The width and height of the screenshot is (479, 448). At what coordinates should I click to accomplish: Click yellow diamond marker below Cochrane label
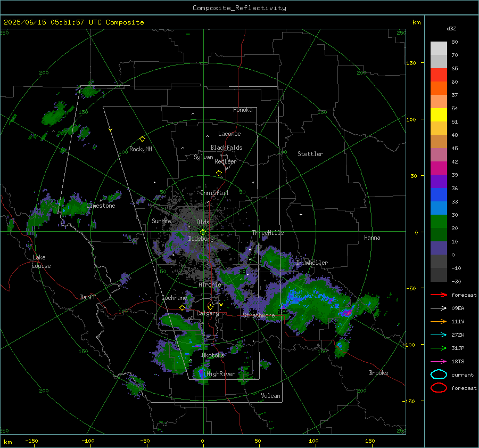tap(182, 308)
